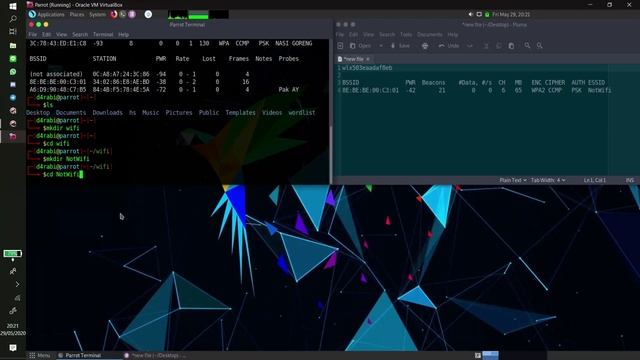Viewport: 640px width, 360px height.
Task: Click the Paste icon in Pluma toolbar
Action: coord(511,46)
